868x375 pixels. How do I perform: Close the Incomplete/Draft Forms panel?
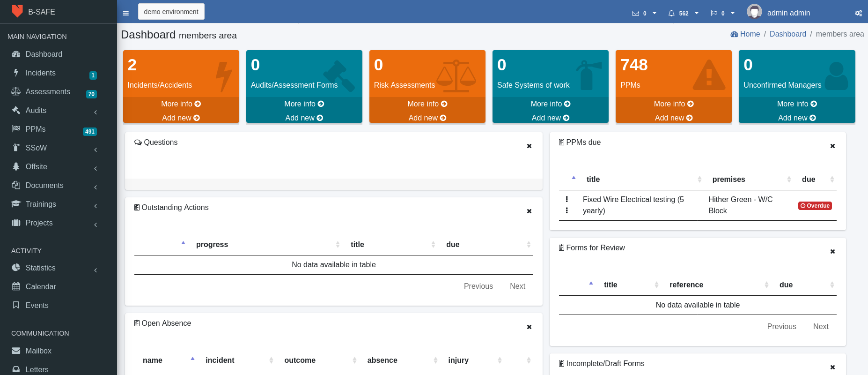(832, 367)
